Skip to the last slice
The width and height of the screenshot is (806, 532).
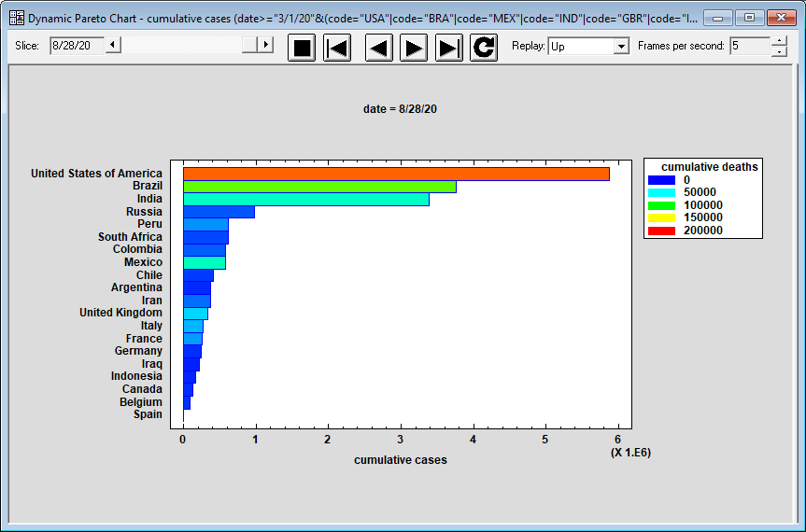pos(449,47)
